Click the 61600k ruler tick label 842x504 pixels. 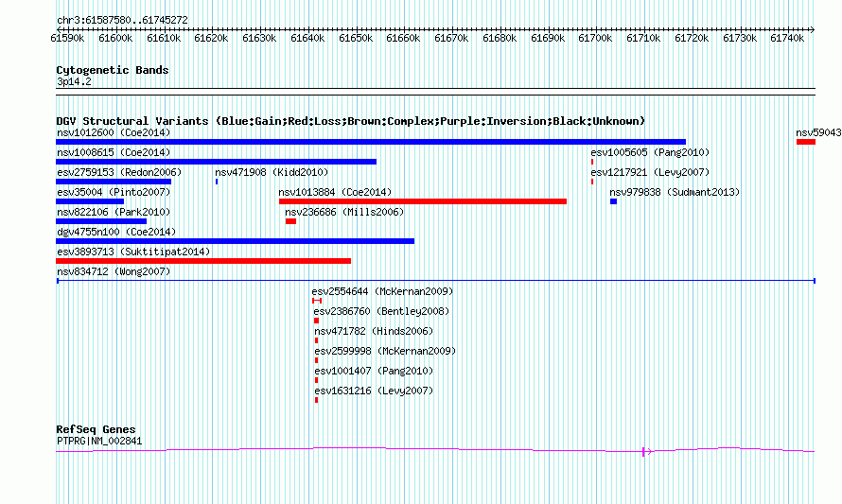click(x=115, y=38)
